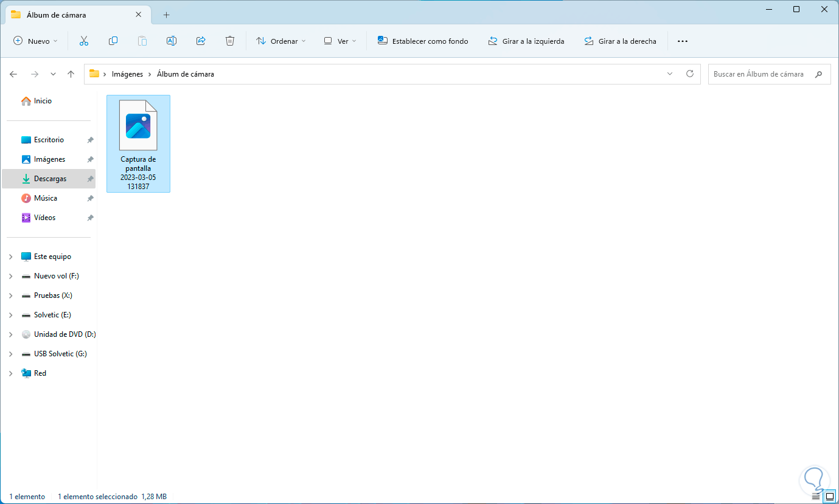The width and height of the screenshot is (839, 504).
Task: Expand the Este equipo tree node
Action: click(10, 257)
